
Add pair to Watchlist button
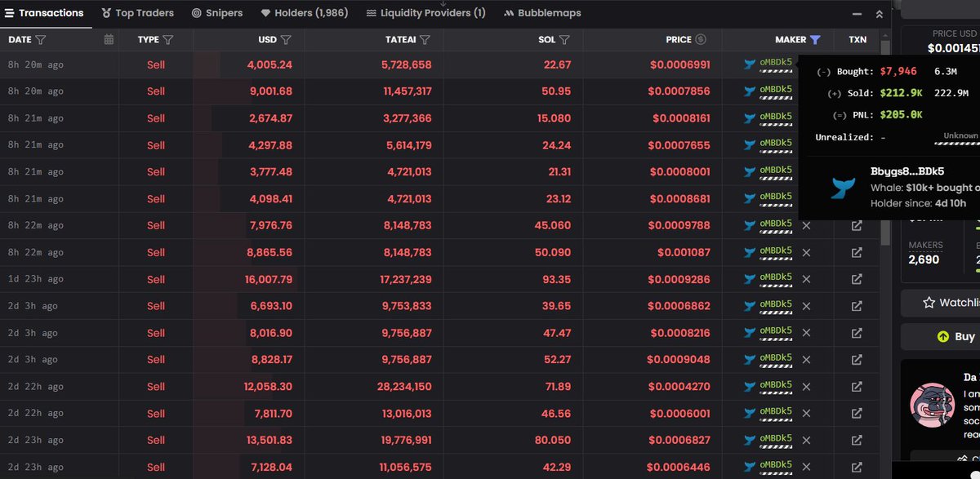tap(941, 303)
